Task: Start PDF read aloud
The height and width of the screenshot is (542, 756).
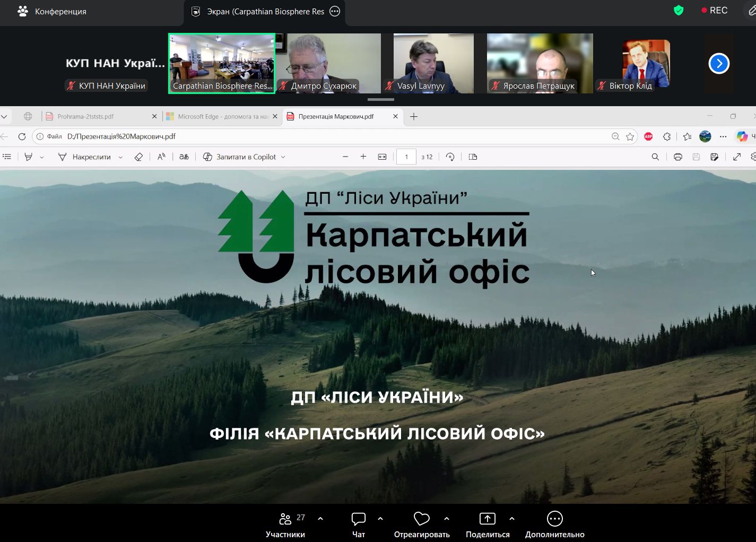Action: click(x=161, y=157)
